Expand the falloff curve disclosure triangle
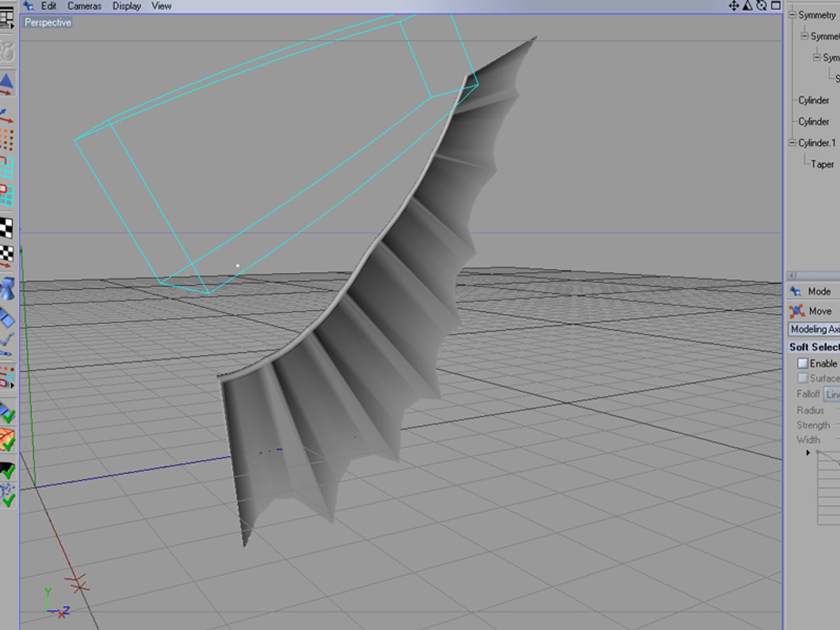 coord(808,453)
